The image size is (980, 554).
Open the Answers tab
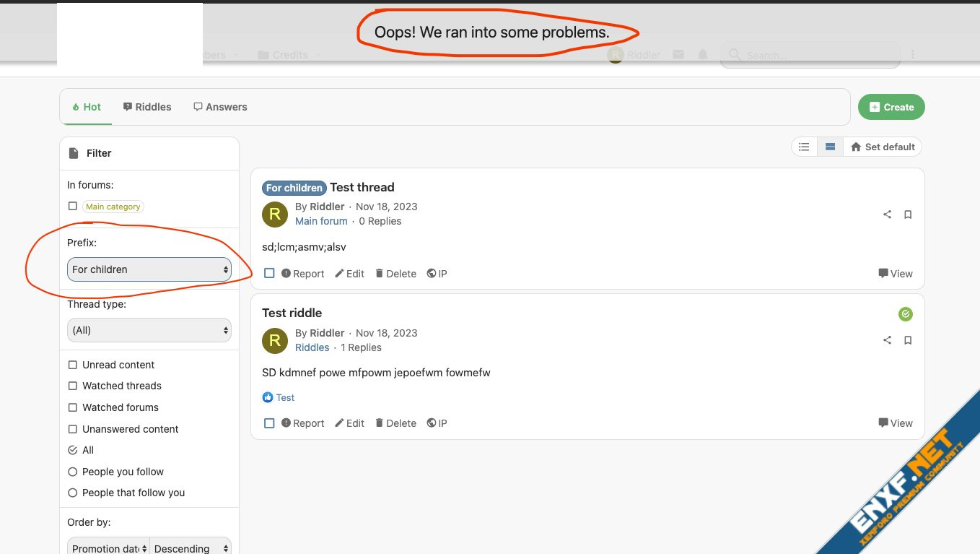point(220,107)
